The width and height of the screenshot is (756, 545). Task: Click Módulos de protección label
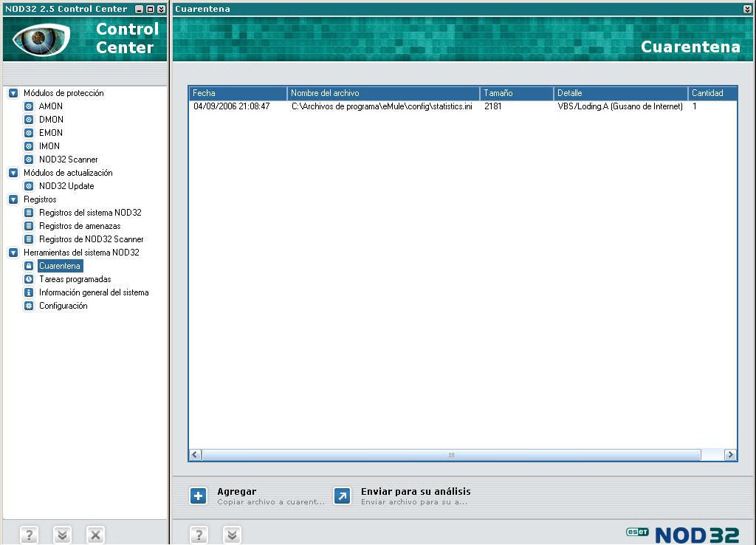[63, 93]
